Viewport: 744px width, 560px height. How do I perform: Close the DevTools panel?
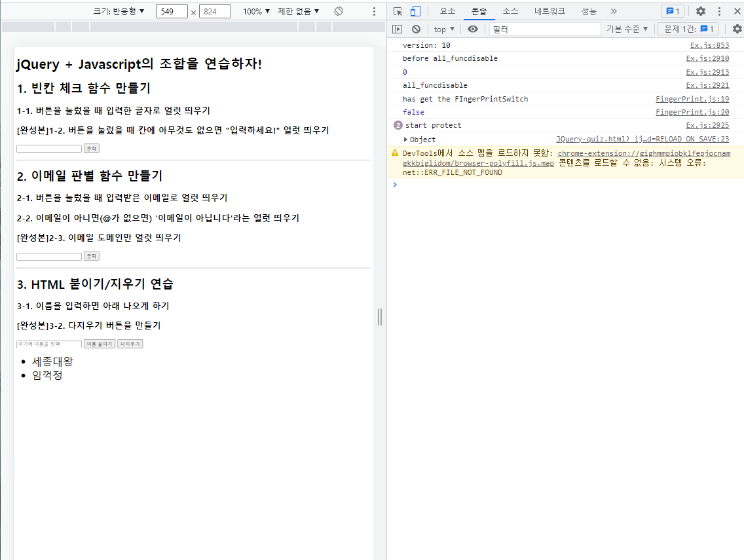[x=737, y=11]
